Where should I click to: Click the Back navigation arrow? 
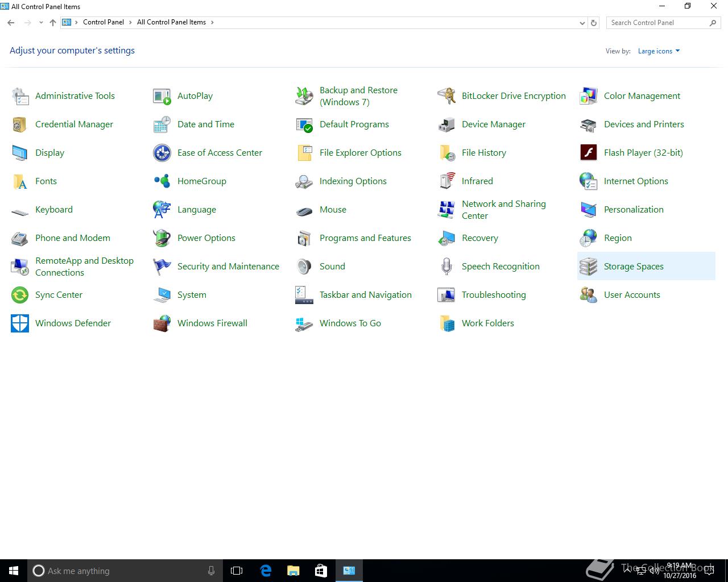tap(11, 23)
